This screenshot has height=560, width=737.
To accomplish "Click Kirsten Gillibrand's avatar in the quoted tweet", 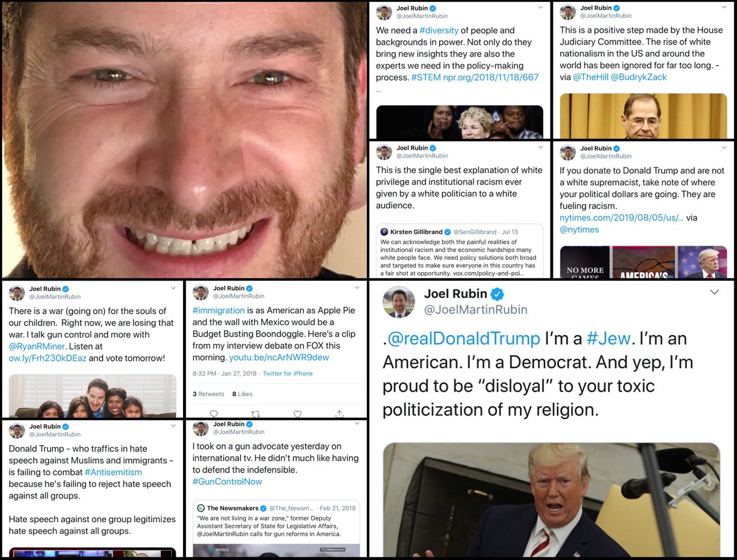I will click(384, 232).
